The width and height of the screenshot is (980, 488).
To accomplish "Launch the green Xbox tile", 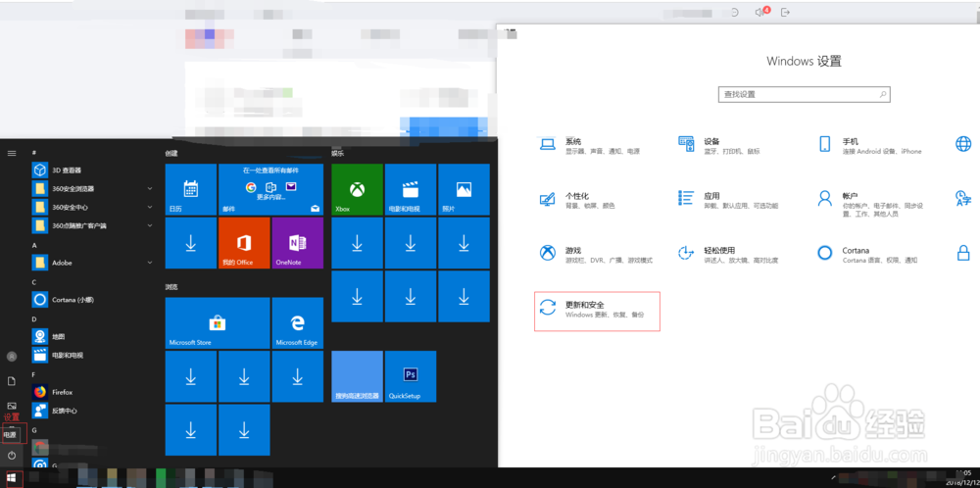I will (357, 189).
